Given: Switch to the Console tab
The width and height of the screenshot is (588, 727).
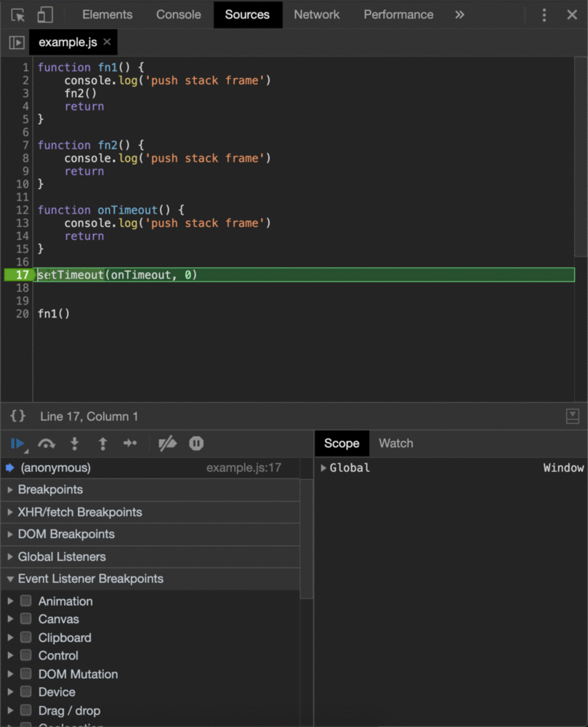Looking at the screenshot, I should click(x=178, y=15).
